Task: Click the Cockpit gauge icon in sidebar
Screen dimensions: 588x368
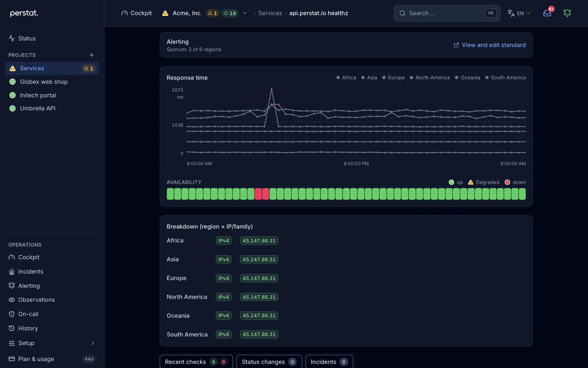Action: (x=12, y=257)
